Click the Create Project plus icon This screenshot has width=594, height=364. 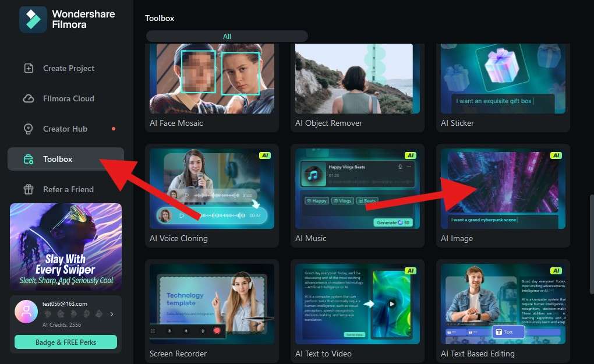point(29,68)
